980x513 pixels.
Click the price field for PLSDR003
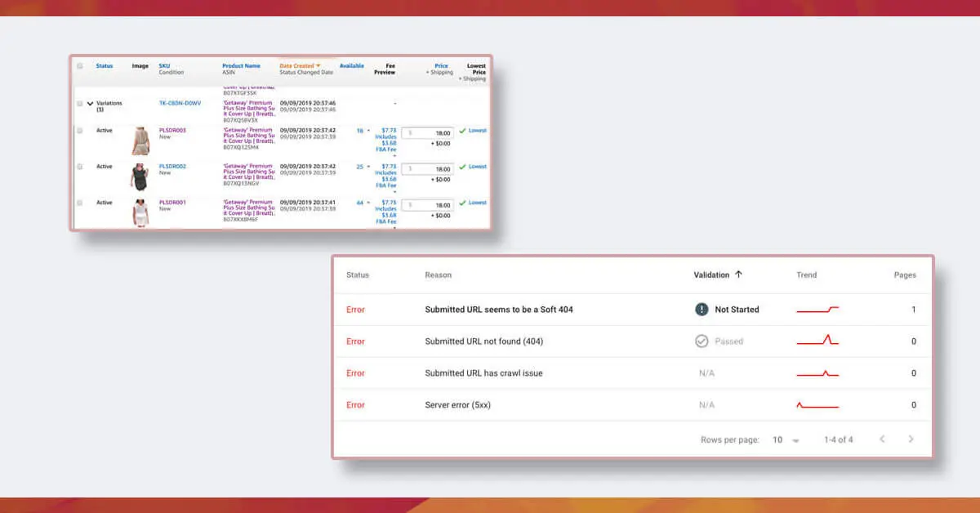[x=428, y=133]
